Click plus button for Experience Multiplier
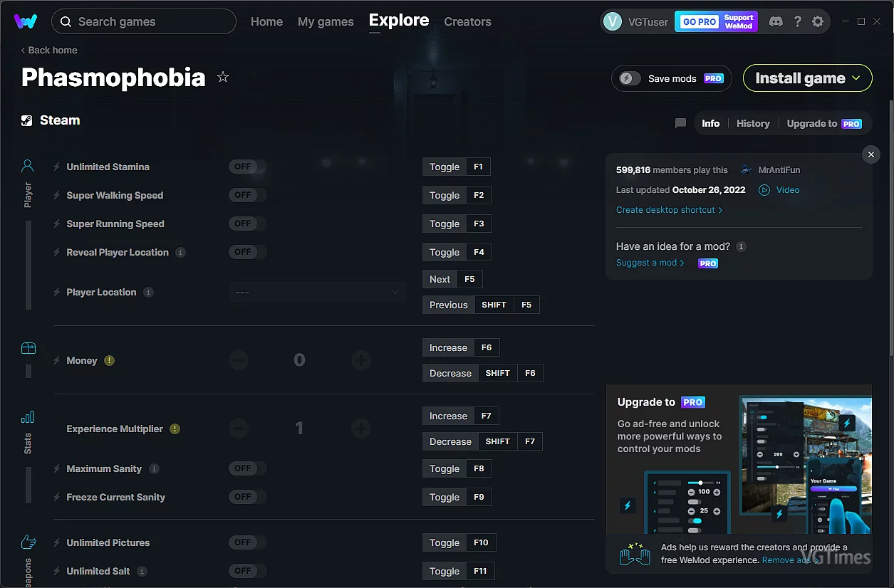This screenshot has height=588, width=894. [x=361, y=429]
